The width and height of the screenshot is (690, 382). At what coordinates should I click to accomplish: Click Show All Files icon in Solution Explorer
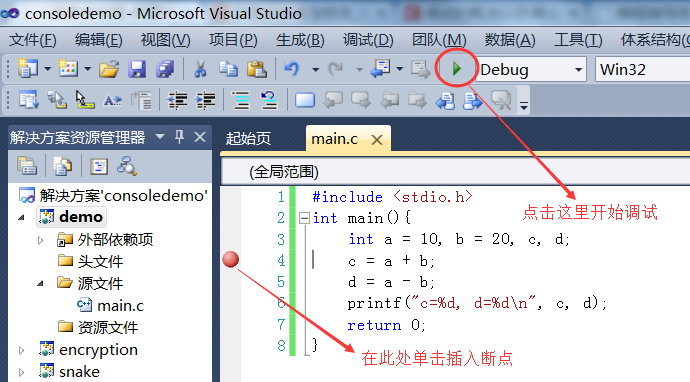point(62,166)
